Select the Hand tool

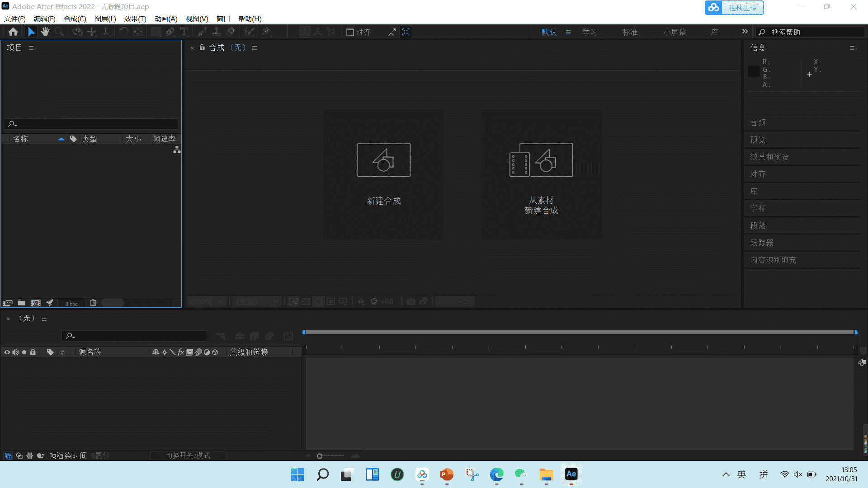pyautogui.click(x=45, y=32)
